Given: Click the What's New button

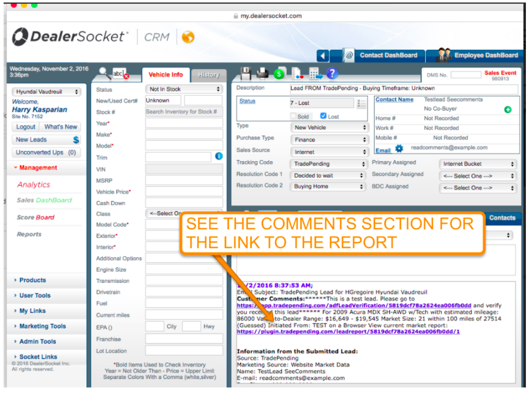Looking at the screenshot, I should coord(61,127).
